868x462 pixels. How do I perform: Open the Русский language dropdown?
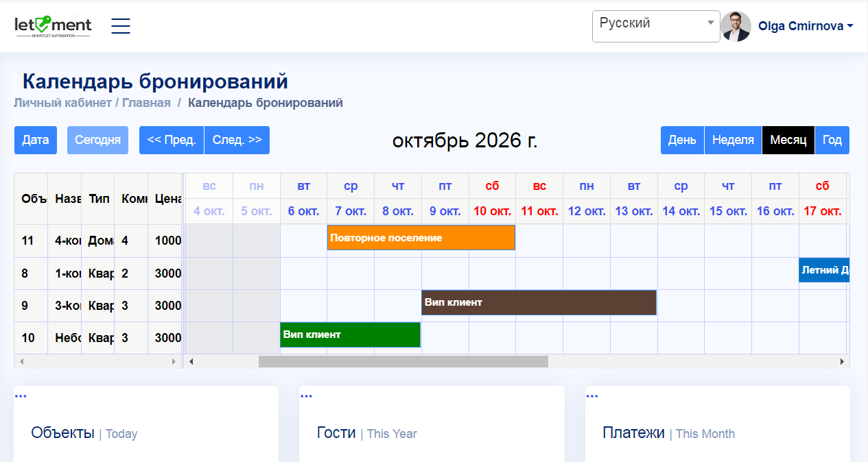pyautogui.click(x=656, y=26)
